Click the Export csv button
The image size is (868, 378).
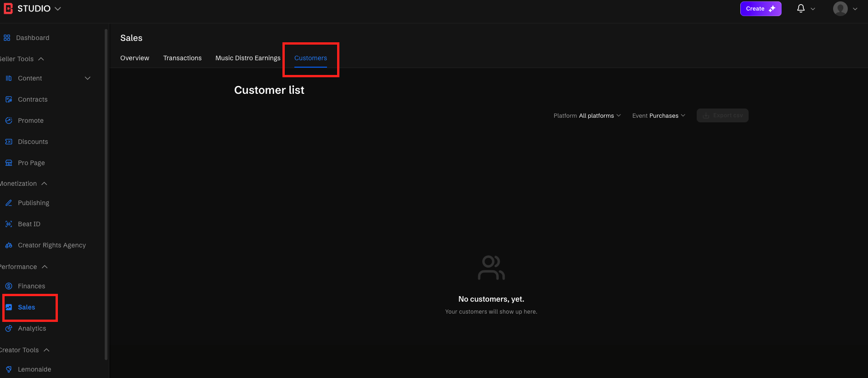coord(722,115)
